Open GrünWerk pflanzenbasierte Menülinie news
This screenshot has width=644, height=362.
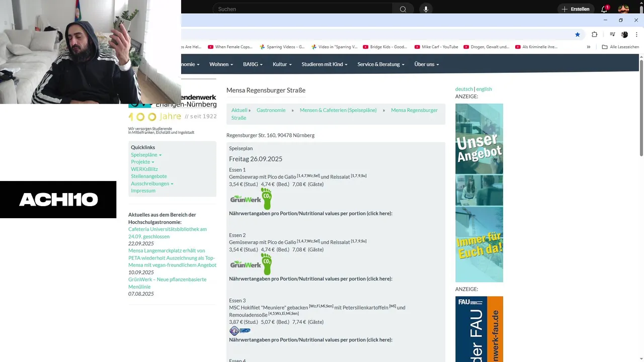tap(168, 283)
